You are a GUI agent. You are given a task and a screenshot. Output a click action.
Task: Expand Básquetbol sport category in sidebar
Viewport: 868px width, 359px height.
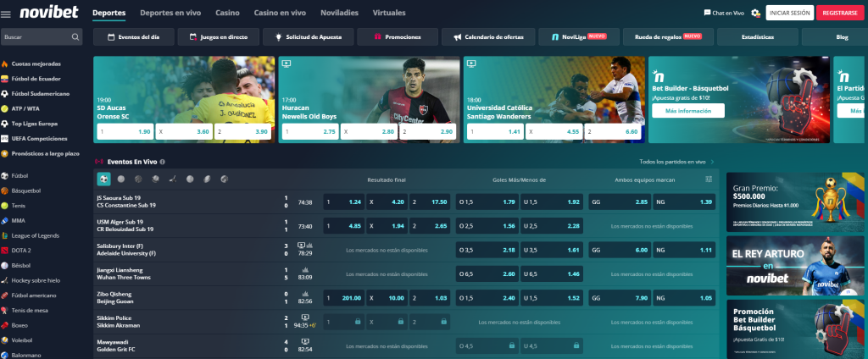click(x=26, y=191)
